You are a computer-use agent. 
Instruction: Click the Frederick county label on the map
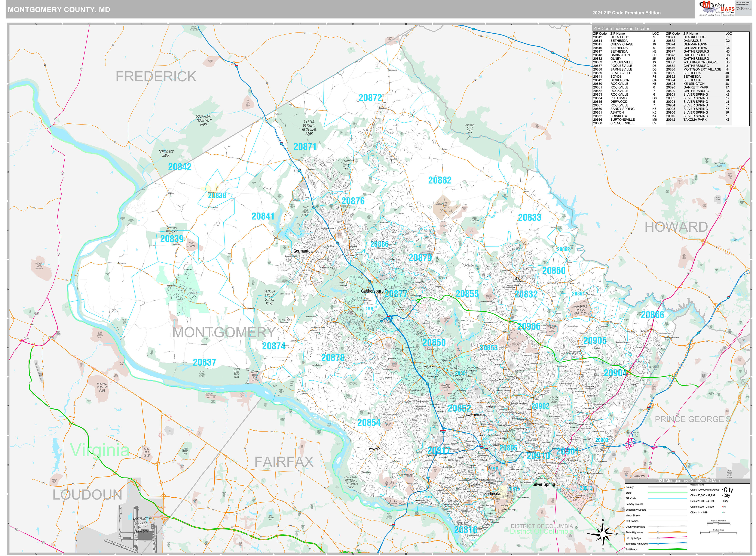coord(156,76)
